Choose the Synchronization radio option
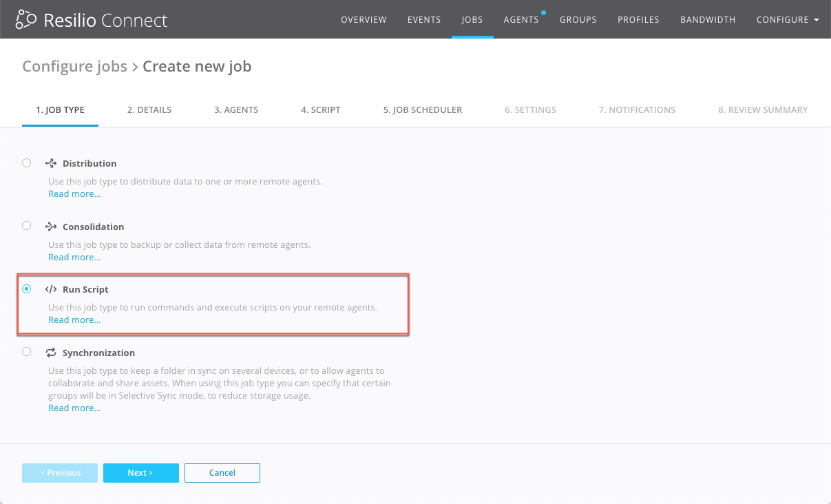The width and height of the screenshot is (831, 504). (27, 352)
